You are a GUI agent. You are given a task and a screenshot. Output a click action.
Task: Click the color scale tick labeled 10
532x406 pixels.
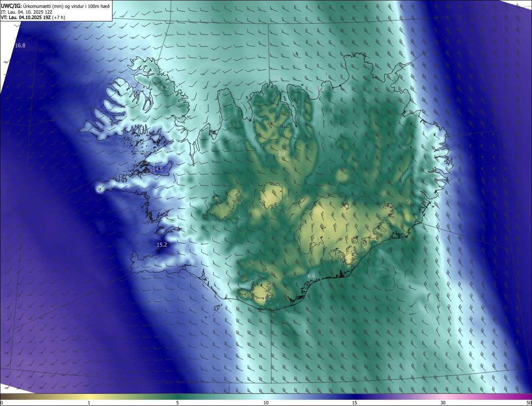pyautogui.click(x=266, y=403)
